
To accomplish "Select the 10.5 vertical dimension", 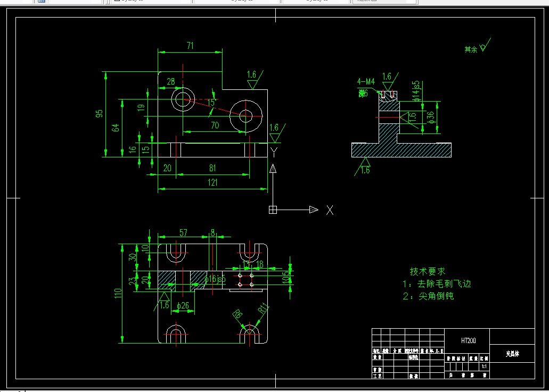I will pos(286,277).
